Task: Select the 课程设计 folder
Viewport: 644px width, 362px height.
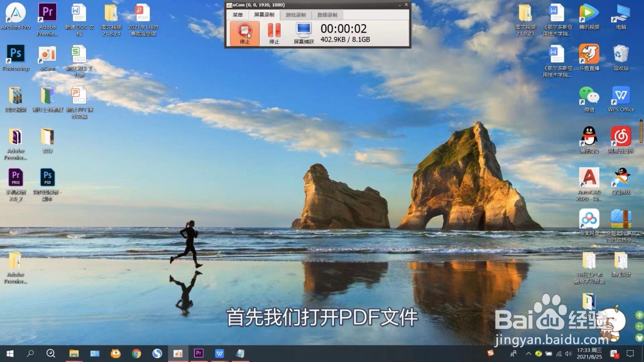Action: point(621,264)
